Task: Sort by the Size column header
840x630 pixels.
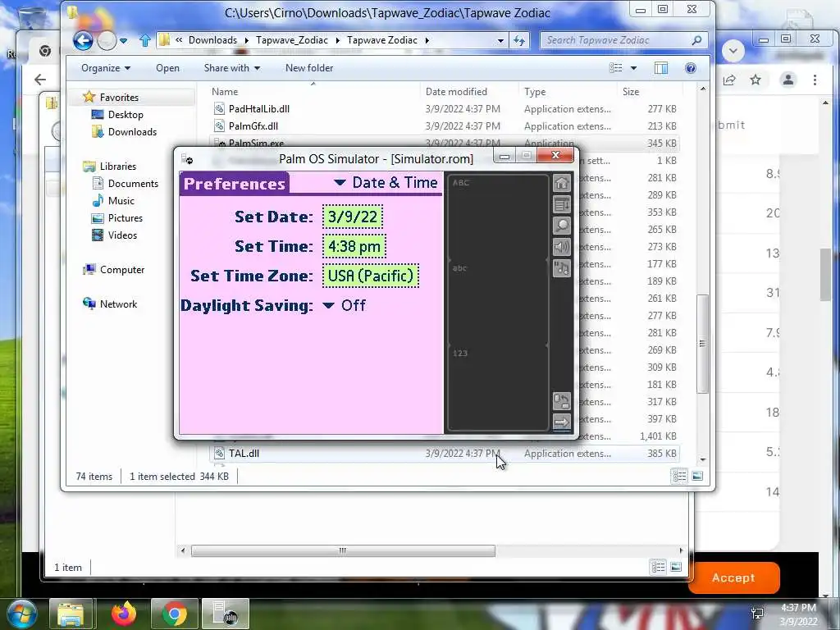Action: pyautogui.click(x=650, y=92)
